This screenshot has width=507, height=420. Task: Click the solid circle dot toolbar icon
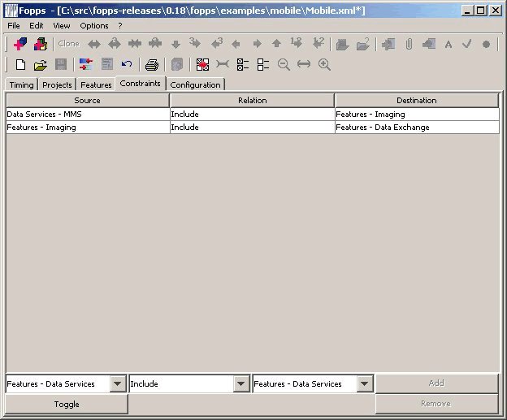(486, 45)
